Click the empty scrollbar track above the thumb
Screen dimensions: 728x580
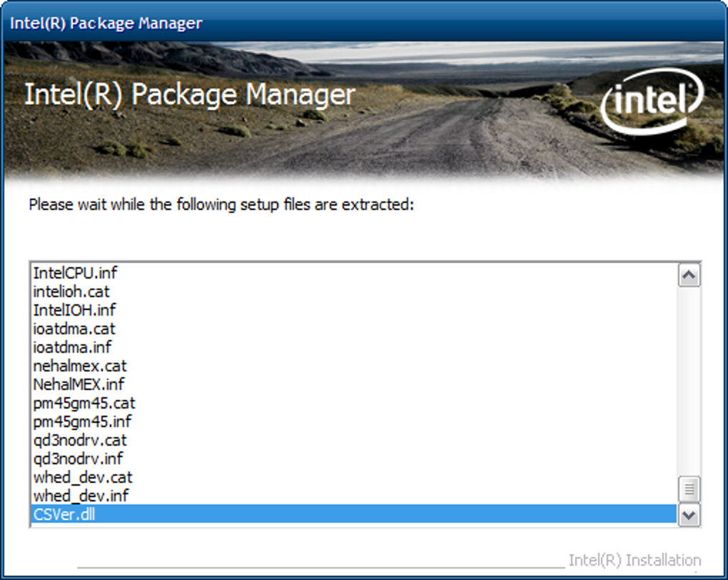tap(689, 379)
